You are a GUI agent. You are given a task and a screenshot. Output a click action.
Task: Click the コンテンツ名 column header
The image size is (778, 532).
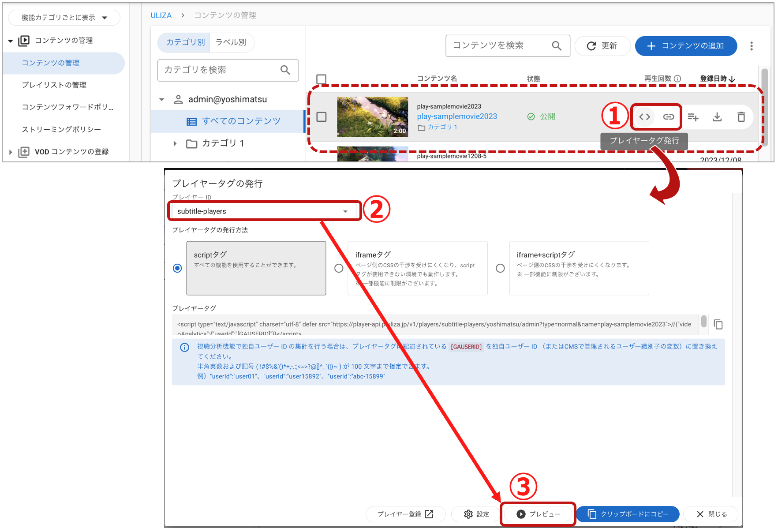(437, 79)
